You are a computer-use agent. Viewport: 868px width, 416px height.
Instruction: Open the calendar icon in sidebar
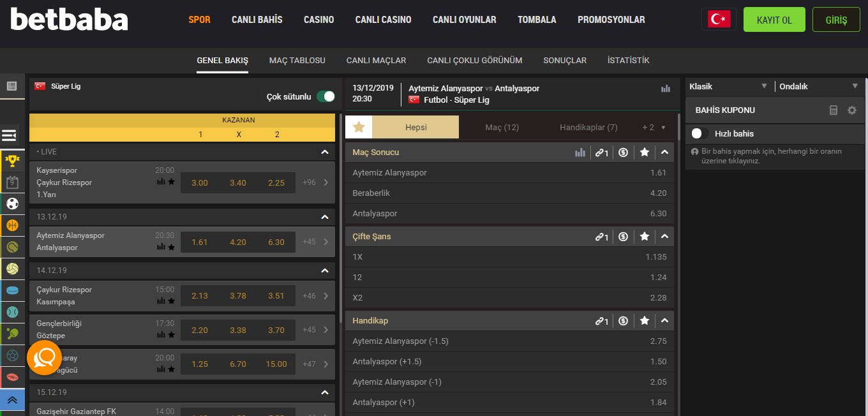coord(12,182)
